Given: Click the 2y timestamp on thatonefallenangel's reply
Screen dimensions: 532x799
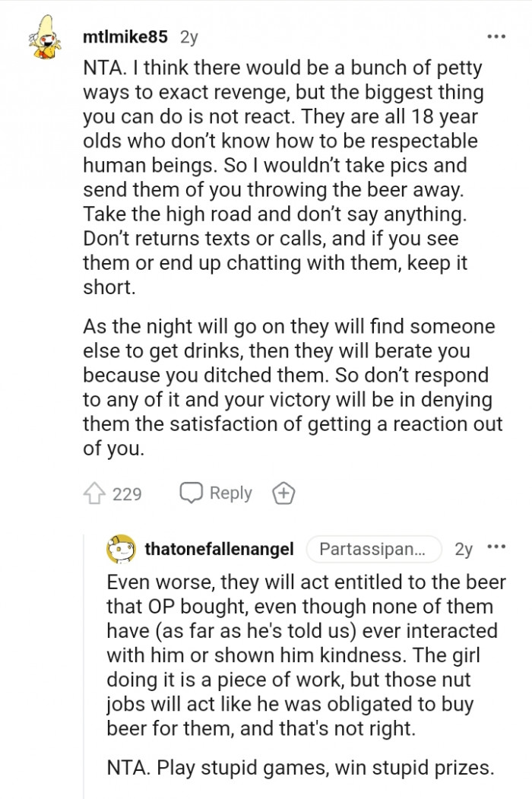Looking at the screenshot, I should tap(463, 549).
